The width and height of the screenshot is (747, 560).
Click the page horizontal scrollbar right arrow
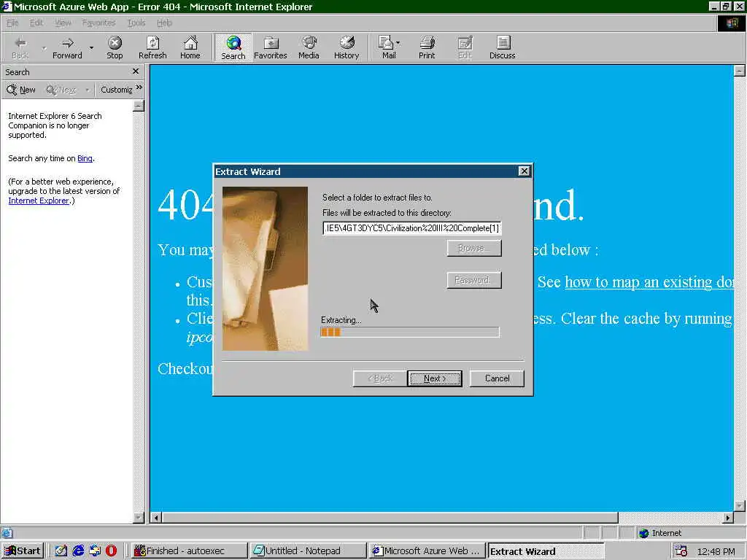pyautogui.click(x=727, y=518)
